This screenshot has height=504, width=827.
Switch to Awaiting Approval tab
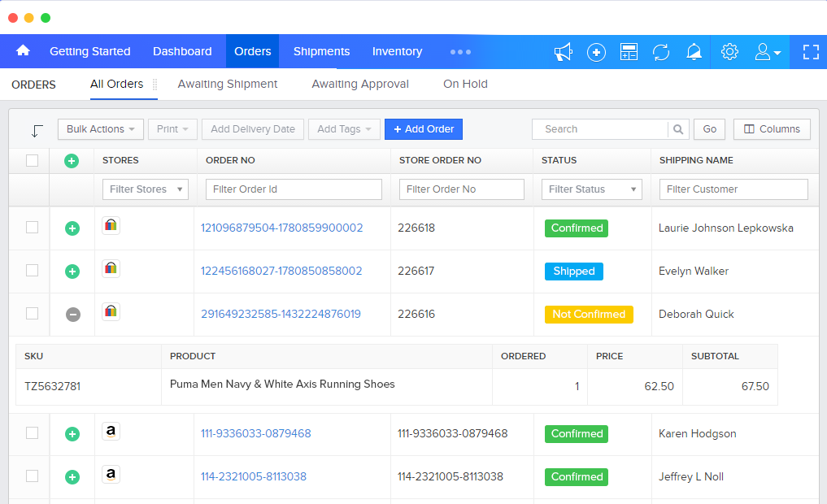click(360, 84)
